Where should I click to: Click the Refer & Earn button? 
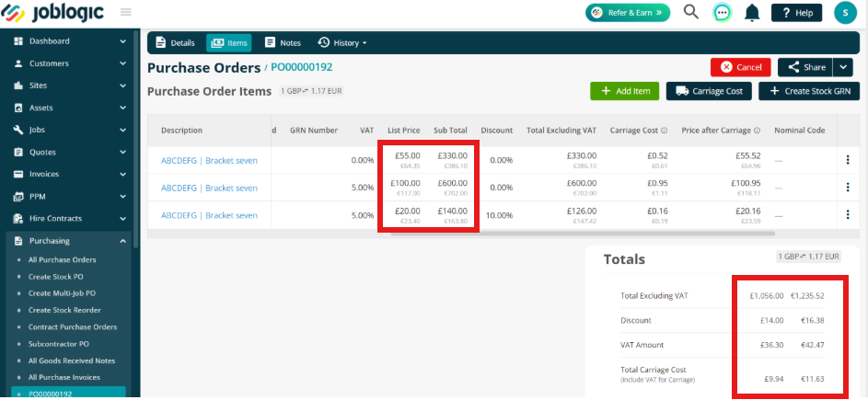(628, 13)
